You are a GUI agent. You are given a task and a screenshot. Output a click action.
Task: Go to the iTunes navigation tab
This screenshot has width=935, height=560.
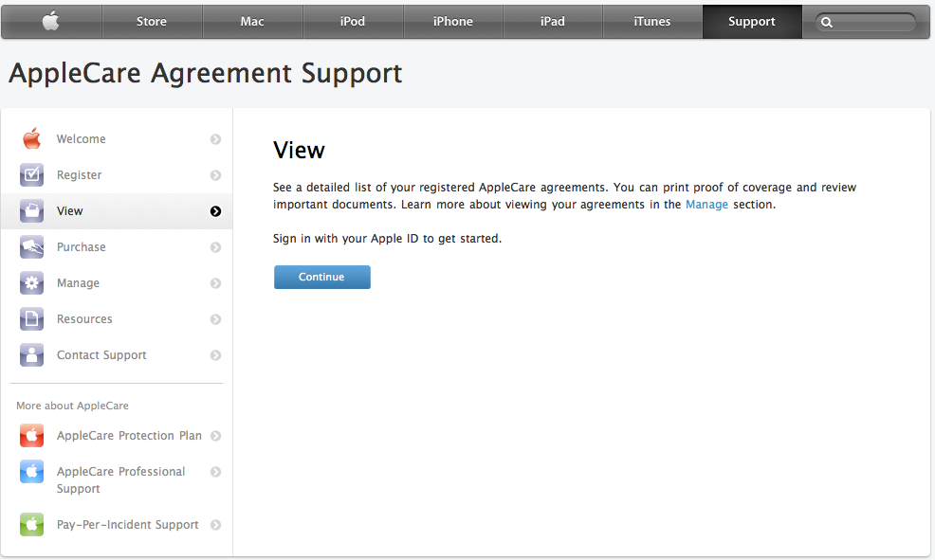click(x=651, y=22)
